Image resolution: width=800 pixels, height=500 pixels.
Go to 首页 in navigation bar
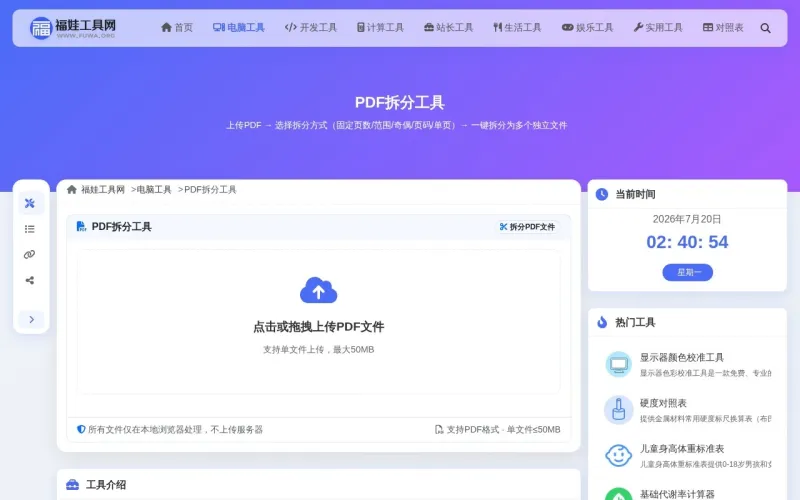[177, 28]
